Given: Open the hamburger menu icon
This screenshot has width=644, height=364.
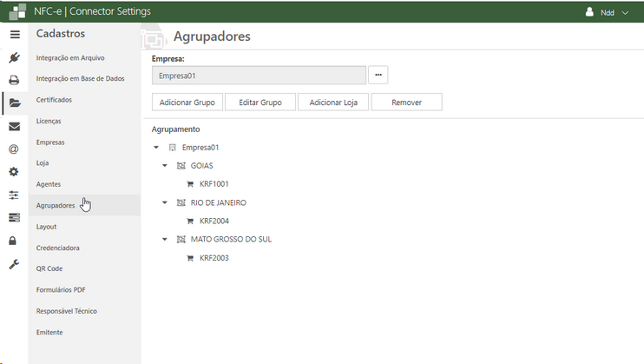Looking at the screenshot, I should point(15,35).
